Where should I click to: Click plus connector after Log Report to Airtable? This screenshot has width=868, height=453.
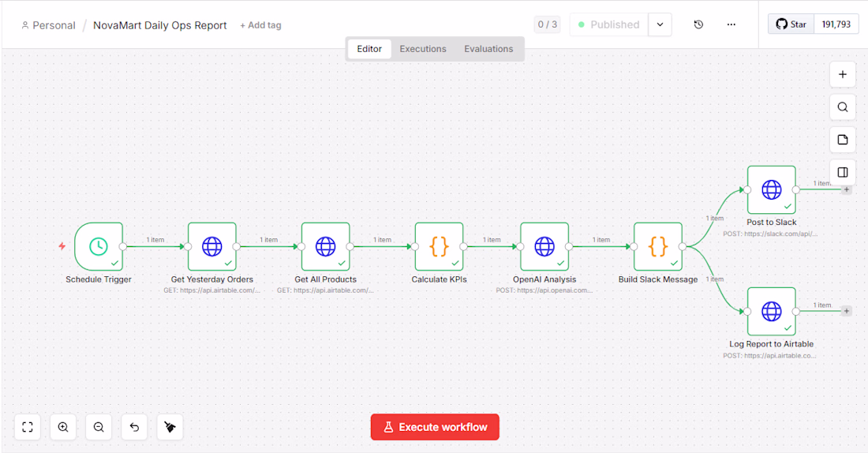point(847,311)
